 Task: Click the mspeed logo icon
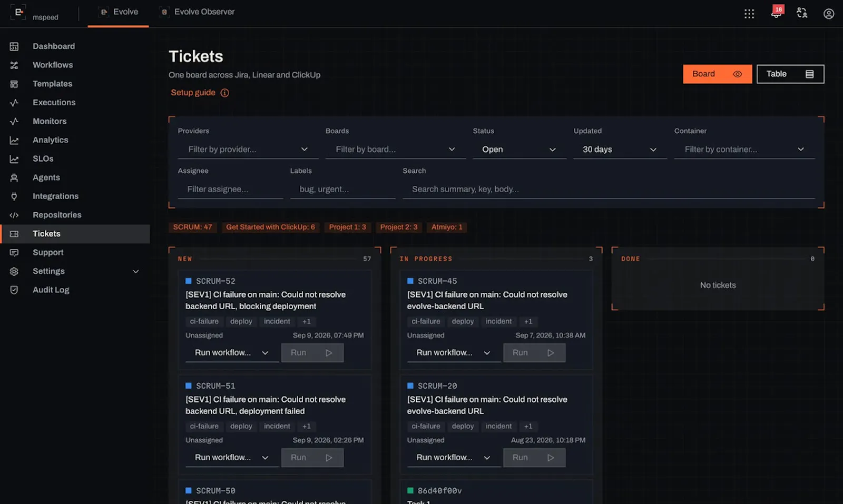coord(18,12)
